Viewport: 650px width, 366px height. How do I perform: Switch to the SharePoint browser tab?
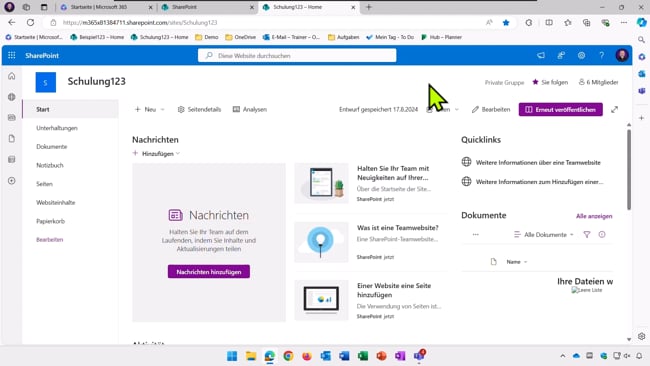point(207,7)
